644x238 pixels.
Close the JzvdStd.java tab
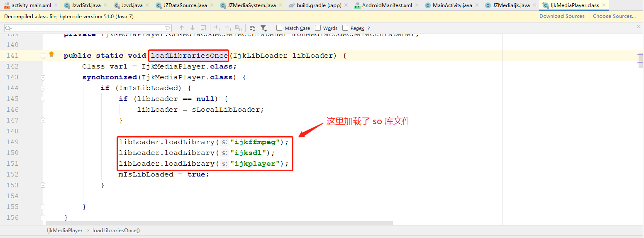(105, 5)
